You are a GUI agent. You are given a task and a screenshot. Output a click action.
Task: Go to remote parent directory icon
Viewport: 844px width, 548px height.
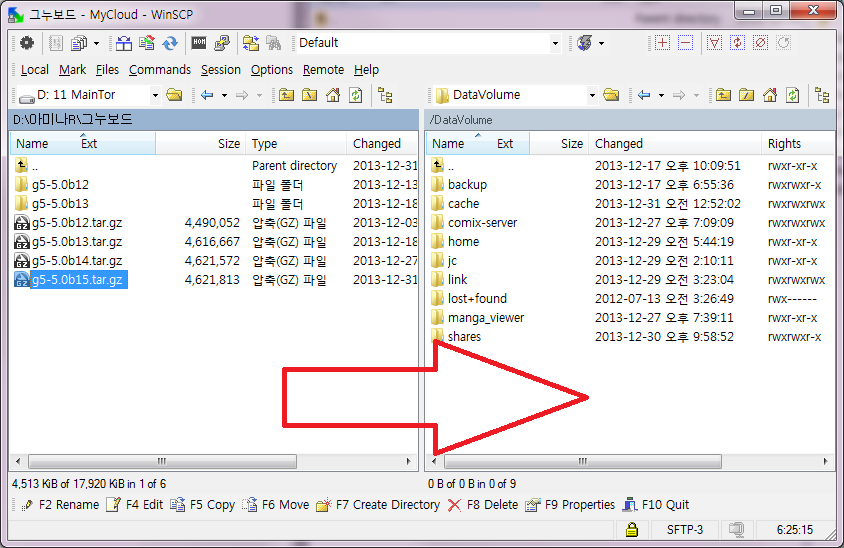(x=723, y=95)
